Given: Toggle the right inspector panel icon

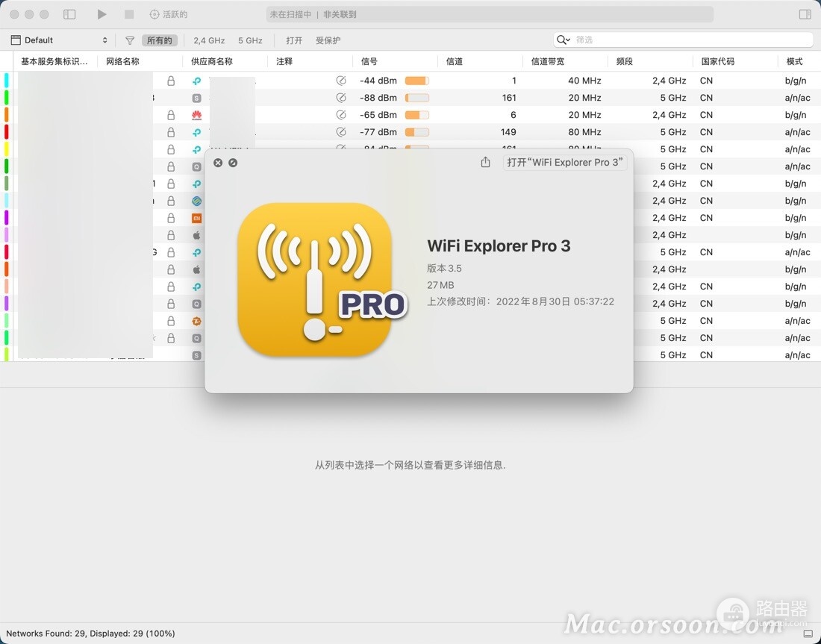Looking at the screenshot, I should [x=805, y=14].
